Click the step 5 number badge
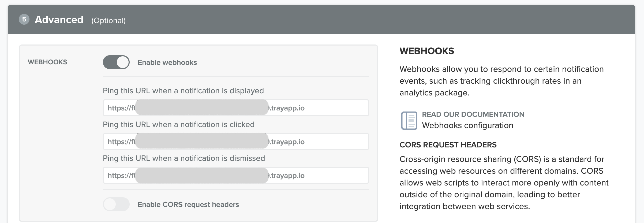The image size is (644, 223). pyautogui.click(x=24, y=19)
